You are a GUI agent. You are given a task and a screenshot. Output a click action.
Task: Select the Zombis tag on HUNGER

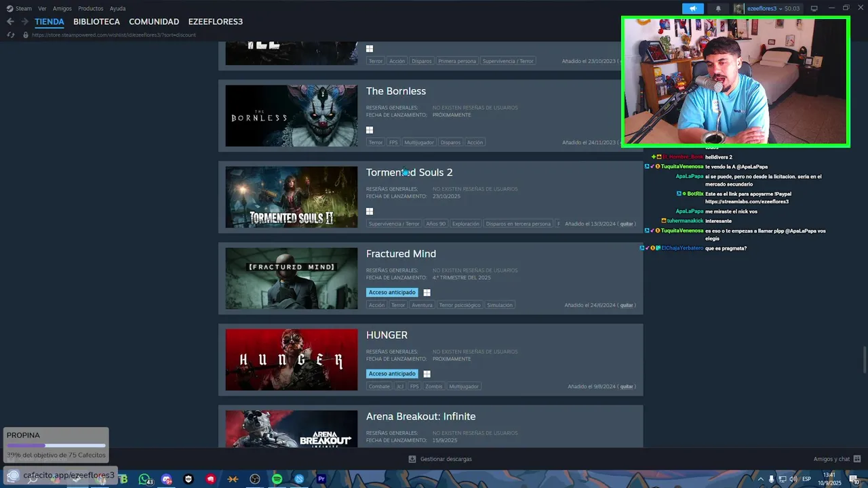[434, 386]
